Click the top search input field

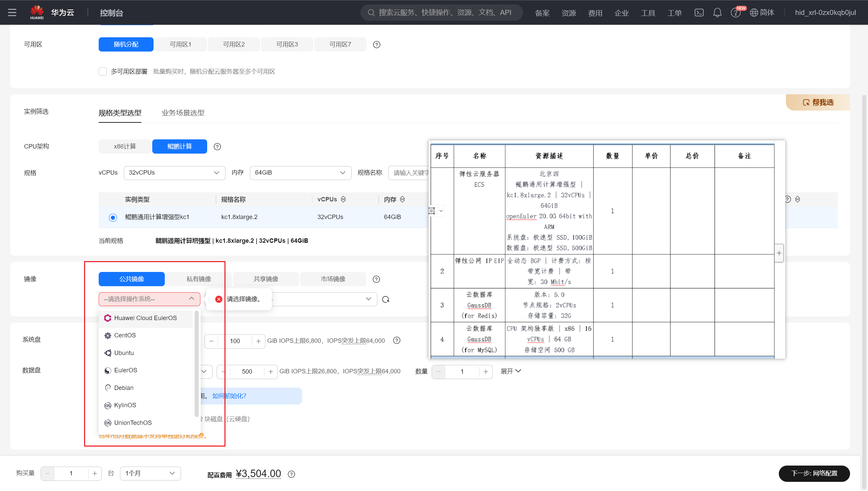click(442, 13)
